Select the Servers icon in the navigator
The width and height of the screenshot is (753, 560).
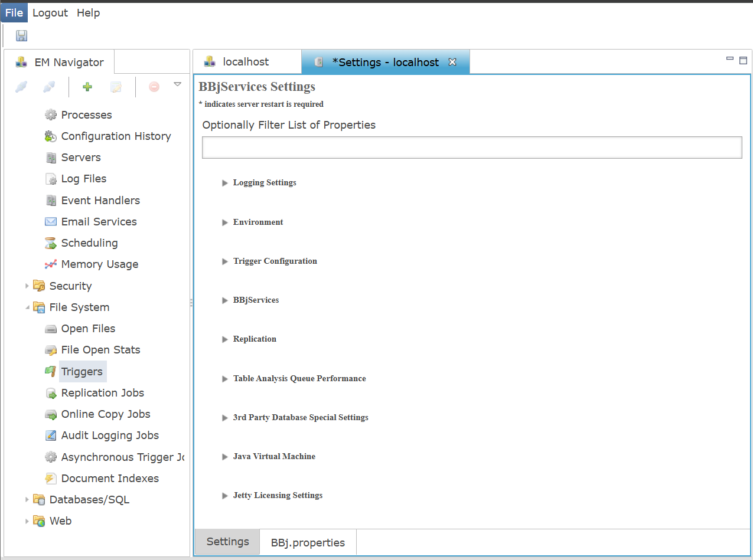[x=51, y=158]
